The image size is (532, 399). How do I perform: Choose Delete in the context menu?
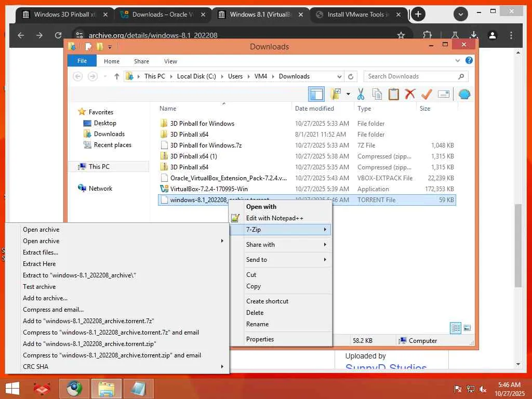tap(281, 312)
